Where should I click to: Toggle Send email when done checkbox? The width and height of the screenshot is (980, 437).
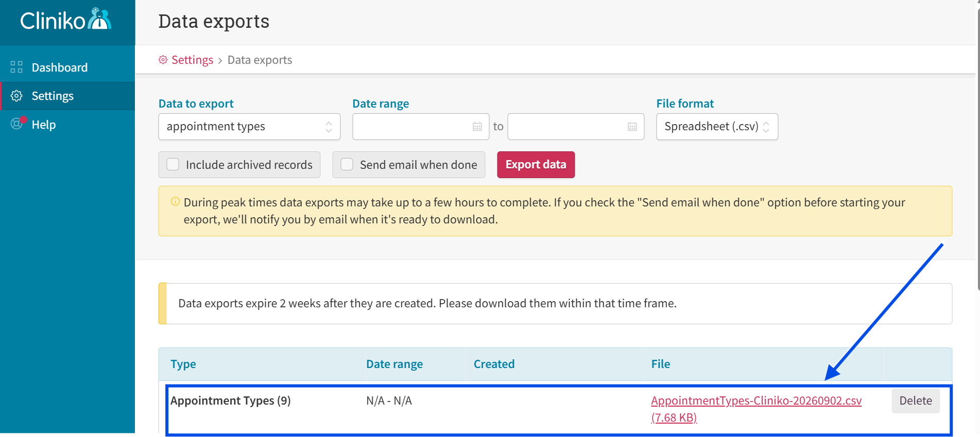(x=347, y=164)
